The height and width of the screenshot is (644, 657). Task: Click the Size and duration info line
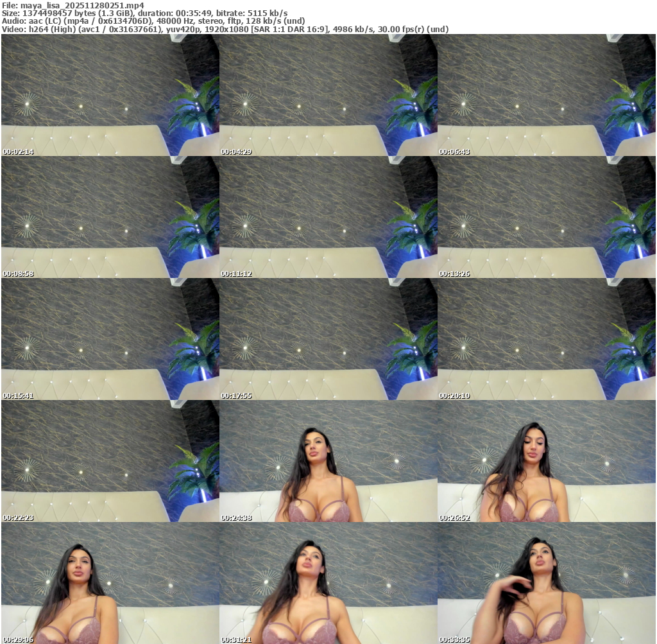[144, 13]
